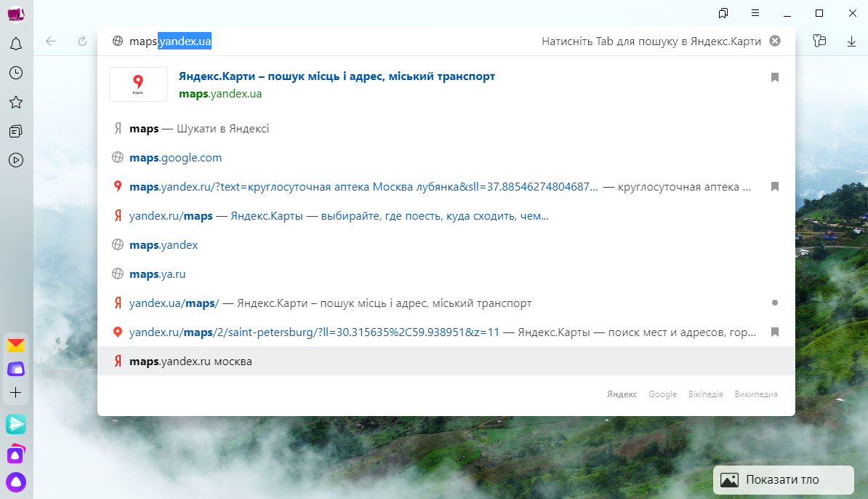
Task: Open the purple camera-like app icon
Action: pyautogui.click(x=16, y=454)
